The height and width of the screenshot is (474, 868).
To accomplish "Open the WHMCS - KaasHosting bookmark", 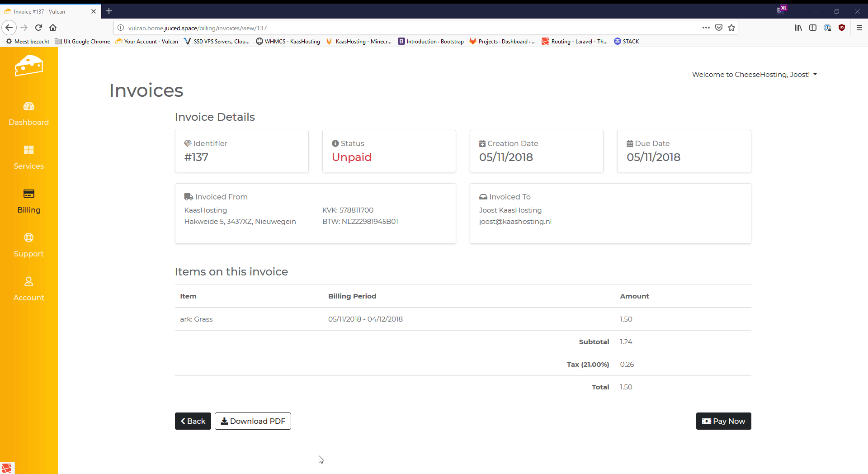I will click(288, 42).
